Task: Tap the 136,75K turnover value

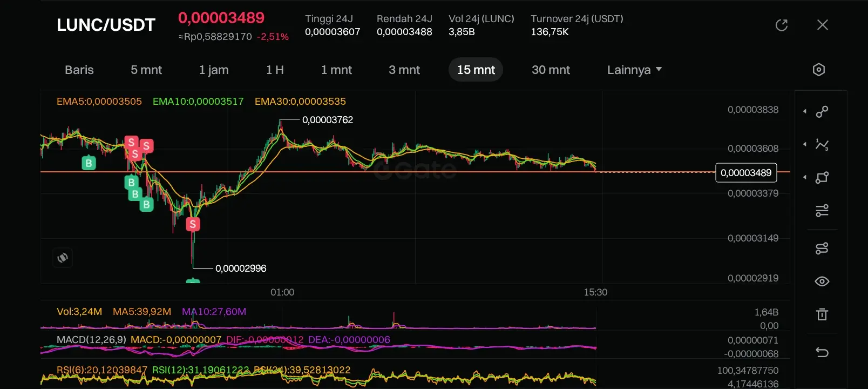Action: 550,32
